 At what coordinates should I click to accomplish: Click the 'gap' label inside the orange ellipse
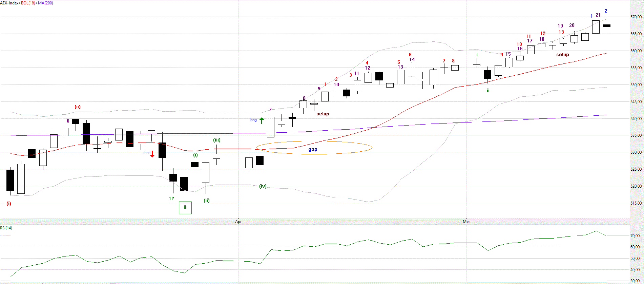click(x=313, y=149)
